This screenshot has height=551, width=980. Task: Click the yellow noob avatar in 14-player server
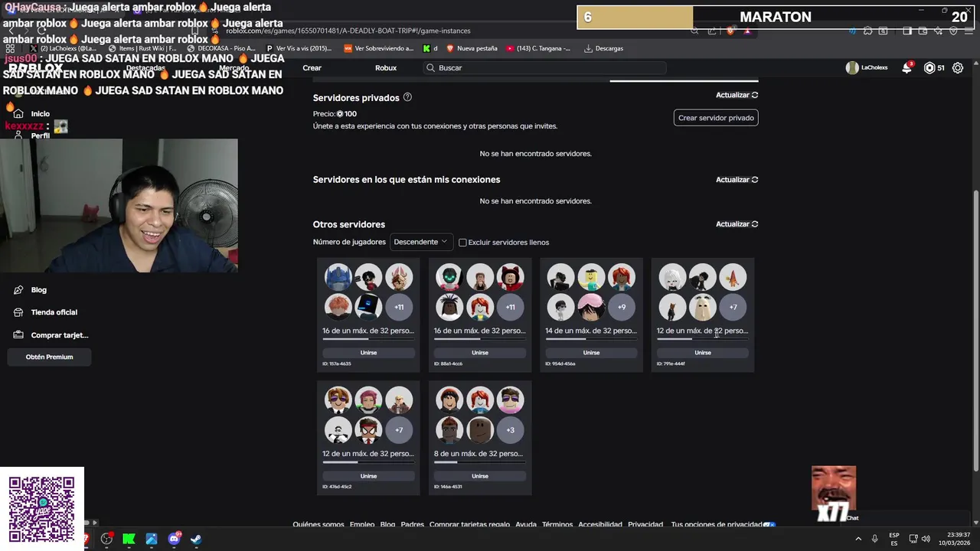click(x=591, y=277)
